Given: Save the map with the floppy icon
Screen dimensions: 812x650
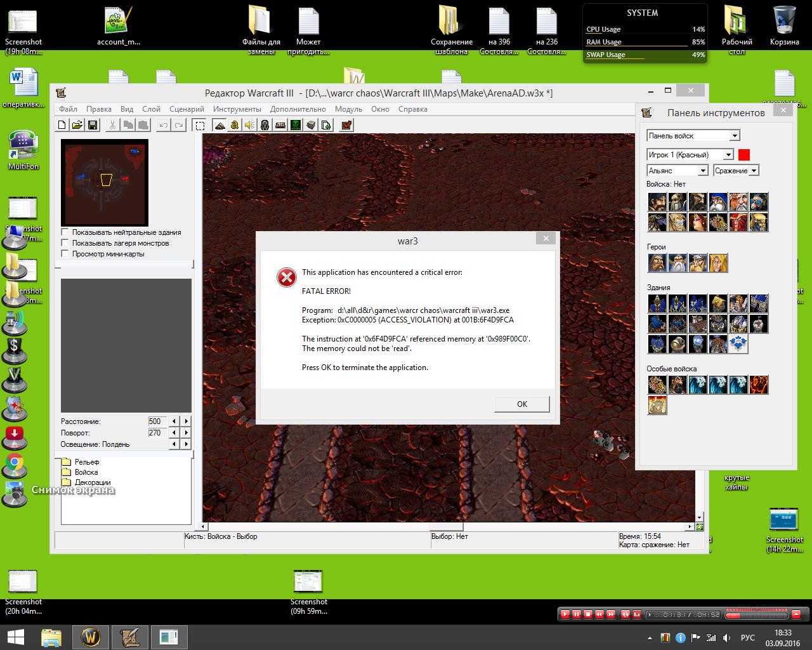Looking at the screenshot, I should (92, 125).
